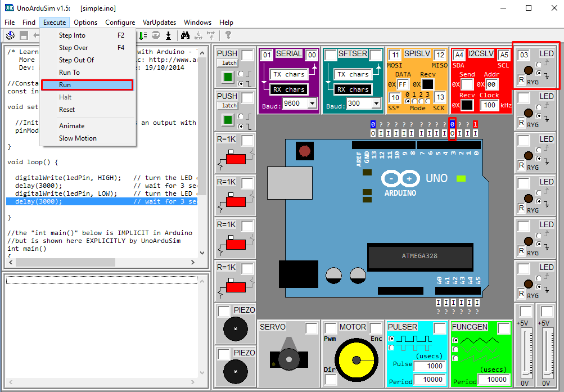This screenshot has height=392, width=564.
Task: Click variables pane scroll down arrow
Action: click(x=202, y=372)
